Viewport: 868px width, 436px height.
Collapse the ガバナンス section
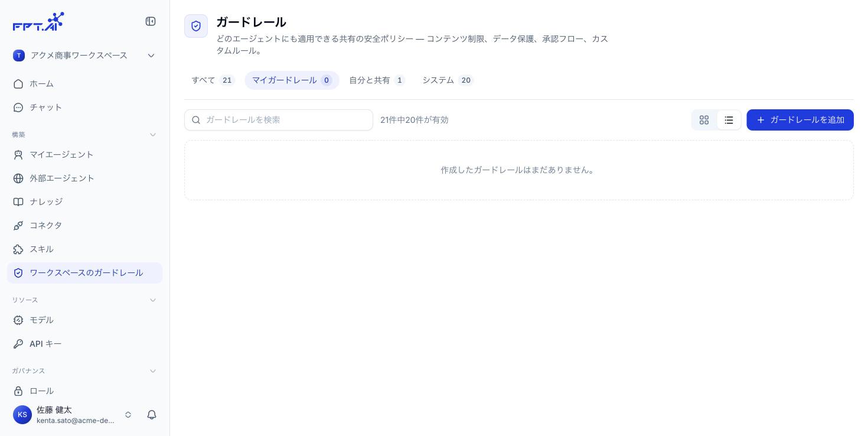(x=153, y=371)
